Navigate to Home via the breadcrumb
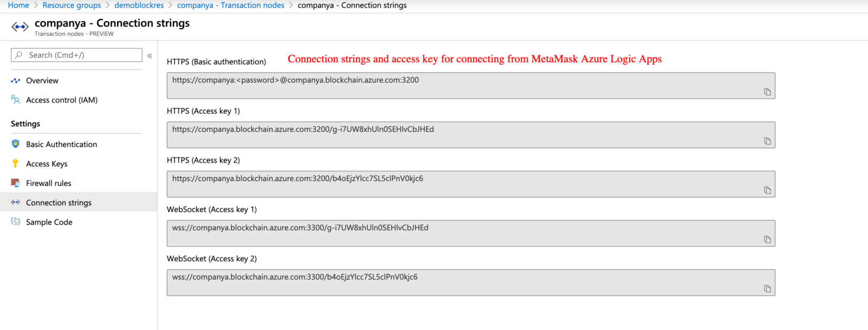868x330 pixels. [x=18, y=5]
